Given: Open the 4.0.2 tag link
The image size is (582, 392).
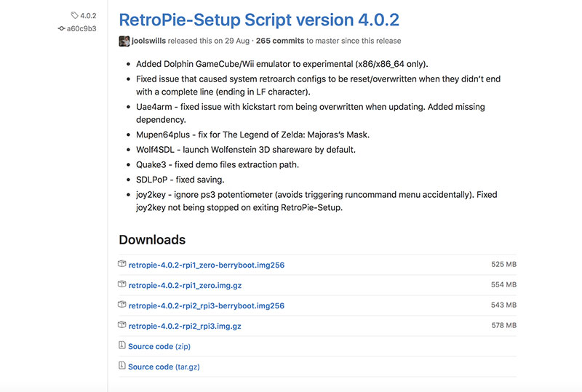Looking at the screenshot, I should (x=88, y=15).
